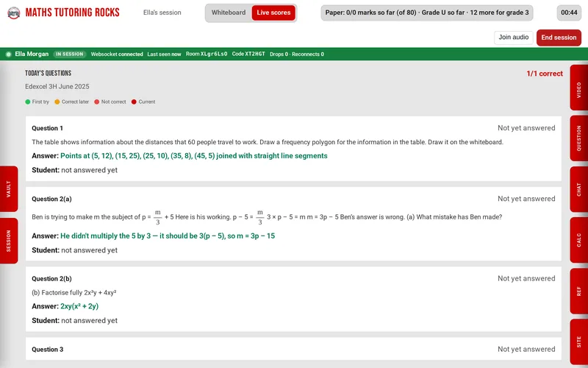The height and width of the screenshot is (368, 588).
Task: Click the answer about multiplying 5 by 3
Action: click(x=168, y=236)
